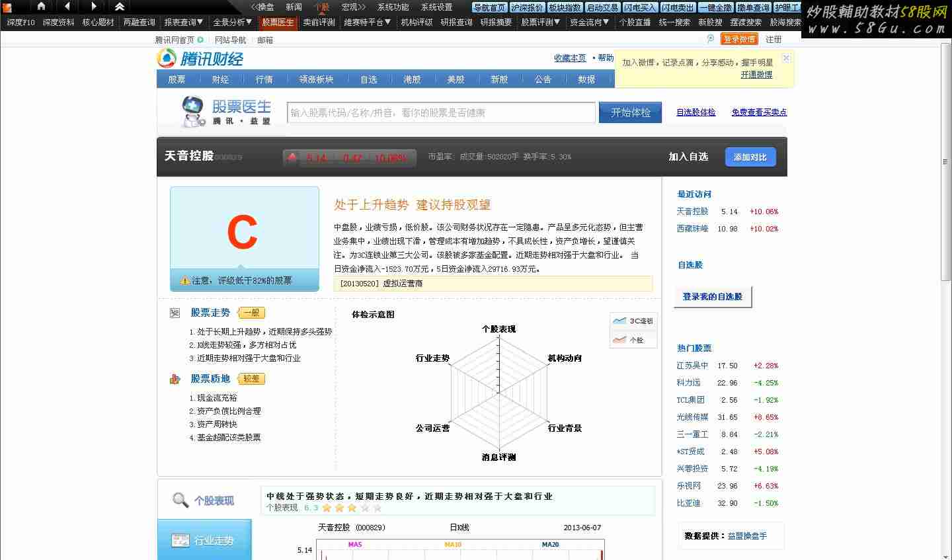Viewport: 952px width, 560px height.
Task: Open 领涨板块 in the blue navigation bar
Action: tap(316, 79)
